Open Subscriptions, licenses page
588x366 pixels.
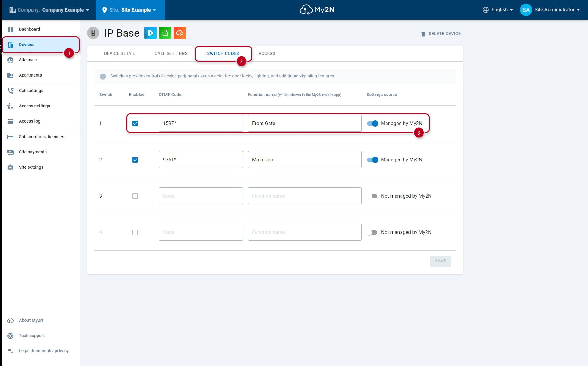[41, 137]
